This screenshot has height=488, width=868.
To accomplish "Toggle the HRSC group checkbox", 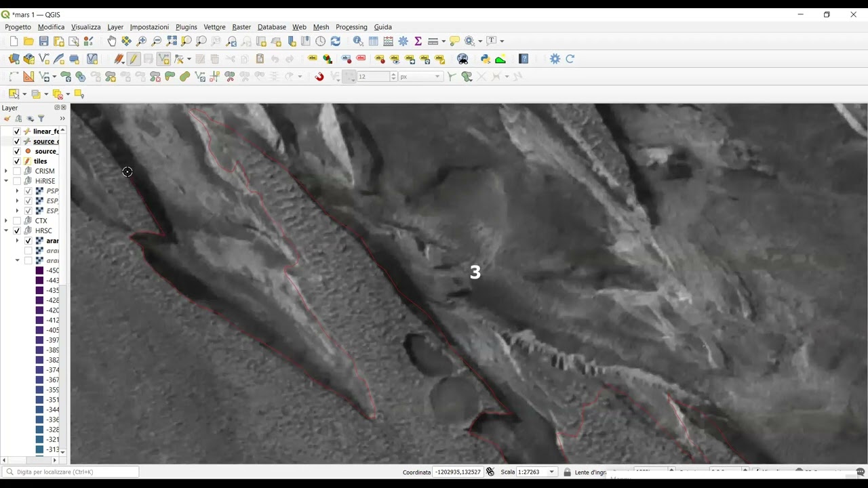I will pyautogui.click(x=17, y=231).
